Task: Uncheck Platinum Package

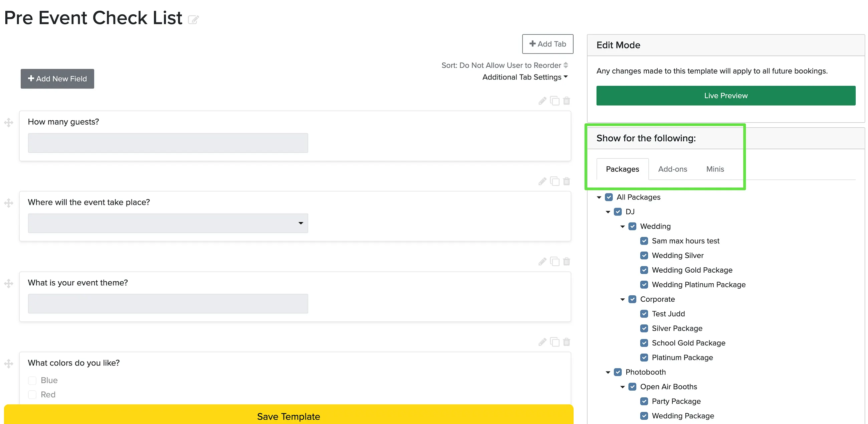Action: (x=644, y=358)
